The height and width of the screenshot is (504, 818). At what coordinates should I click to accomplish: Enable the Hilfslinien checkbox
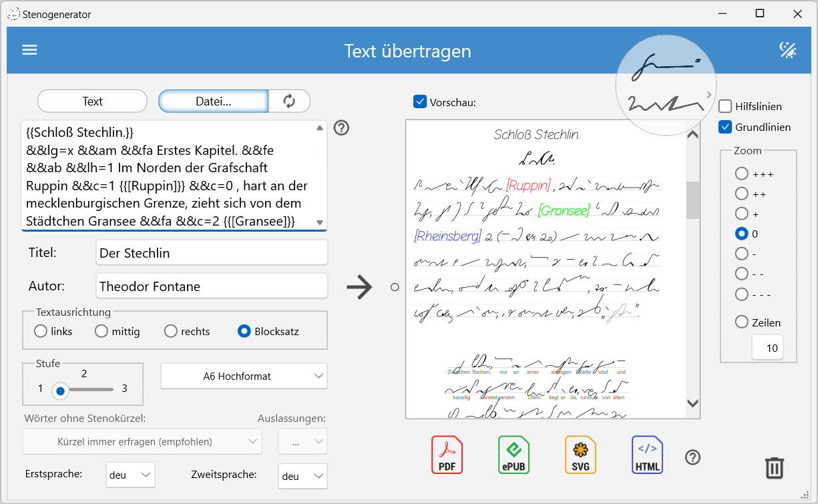point(725,107)
